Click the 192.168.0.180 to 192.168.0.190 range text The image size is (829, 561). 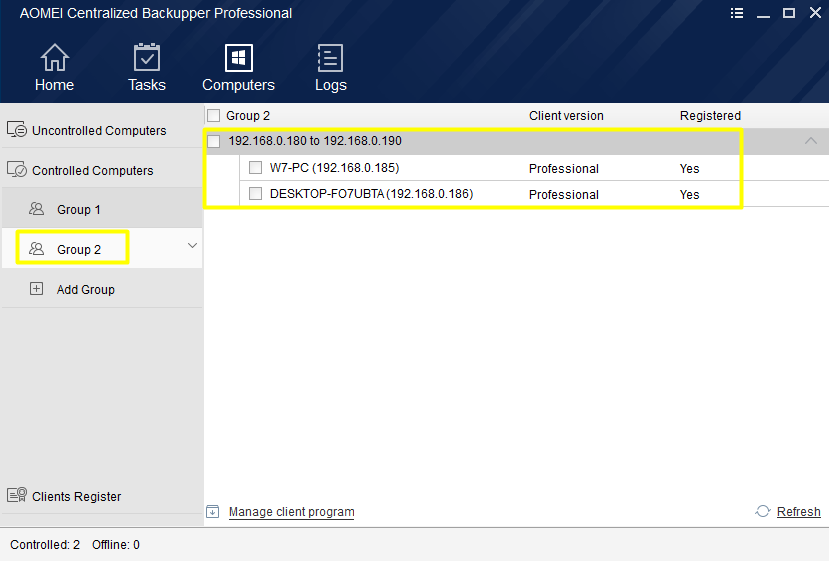[x=315, y=141]
